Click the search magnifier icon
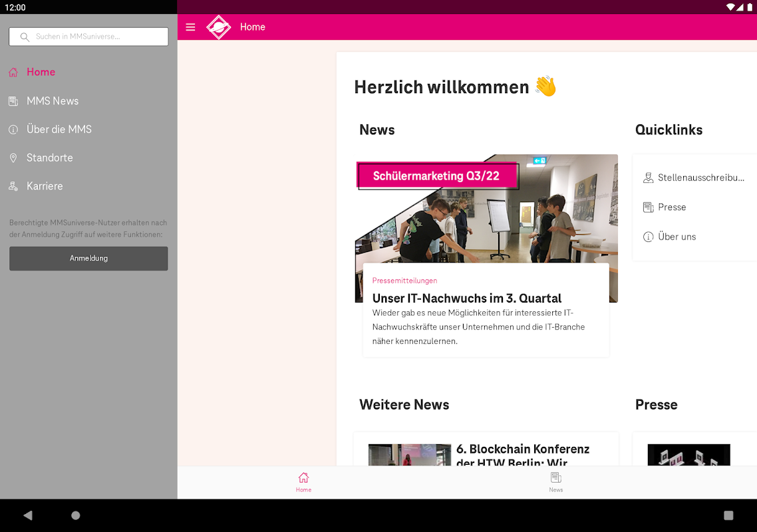 click(25, 37)
